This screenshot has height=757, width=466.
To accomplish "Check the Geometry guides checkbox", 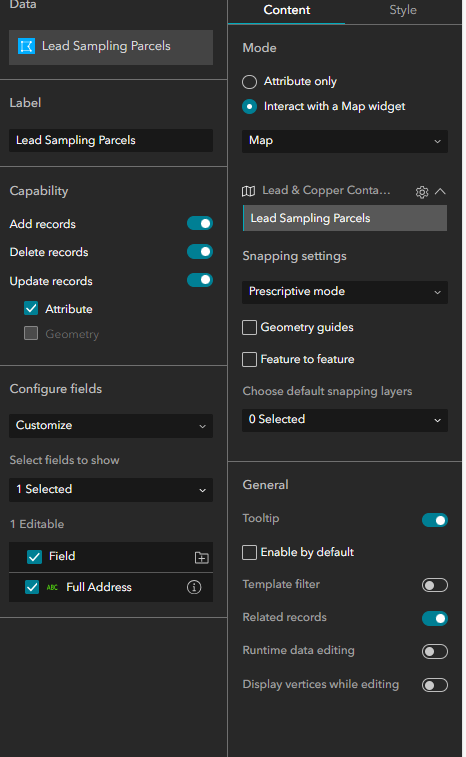I will [x=249, y=327].
